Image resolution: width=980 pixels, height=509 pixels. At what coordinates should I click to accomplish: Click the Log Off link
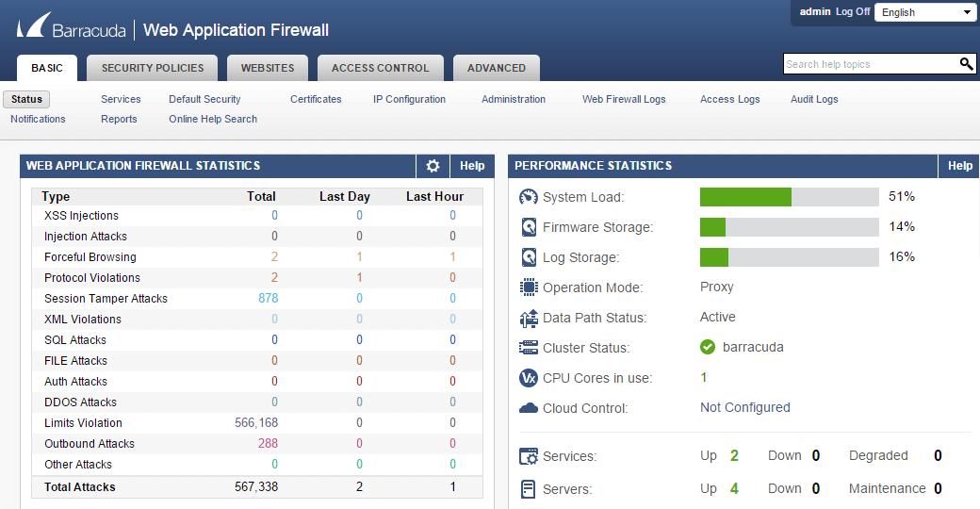tap(853, 12)
